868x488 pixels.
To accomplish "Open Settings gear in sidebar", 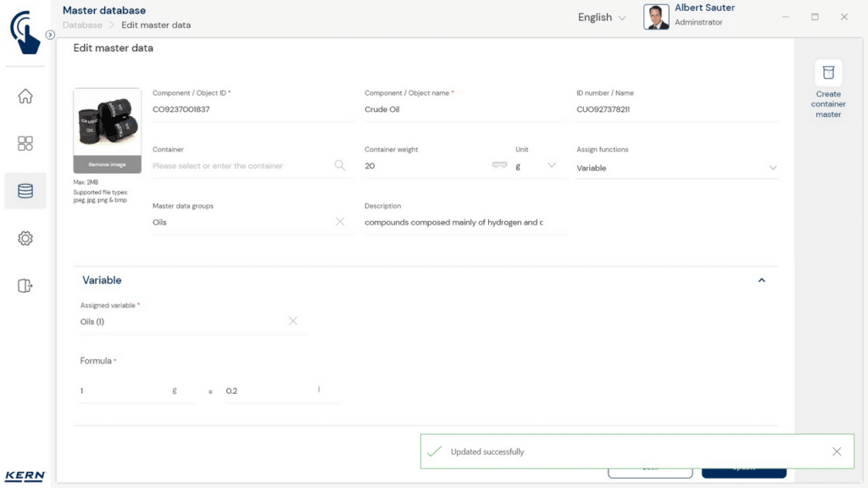I will pos(25,239).
